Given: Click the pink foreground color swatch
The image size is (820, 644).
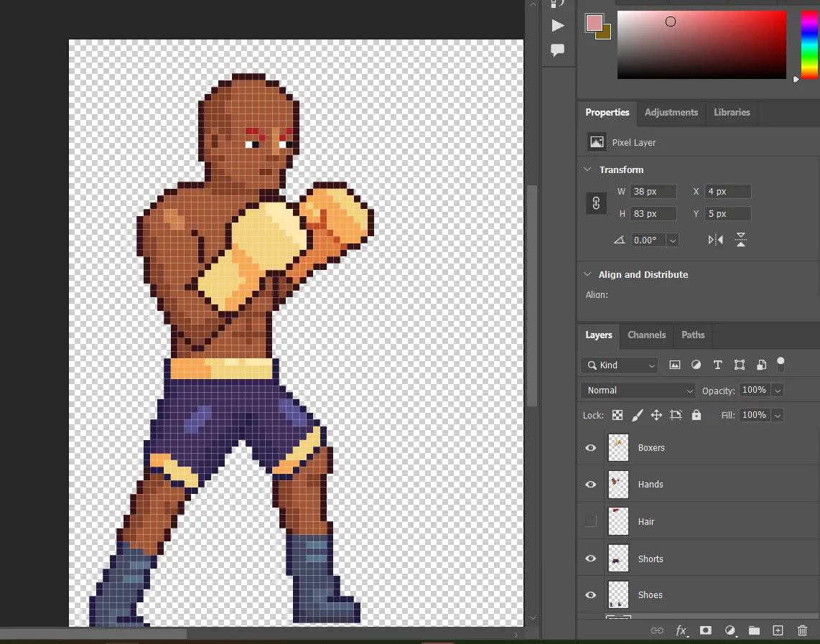Looking at the screenshot, I should [594, 23].
